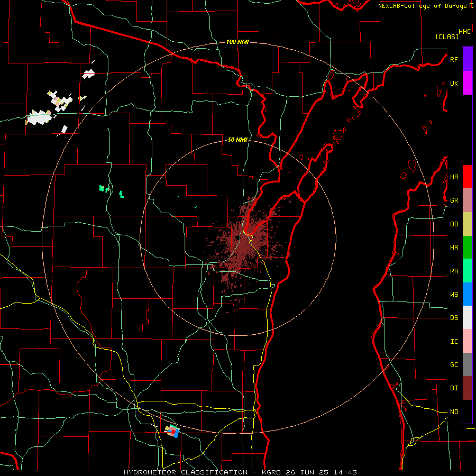Click the BI legend label

454,388
